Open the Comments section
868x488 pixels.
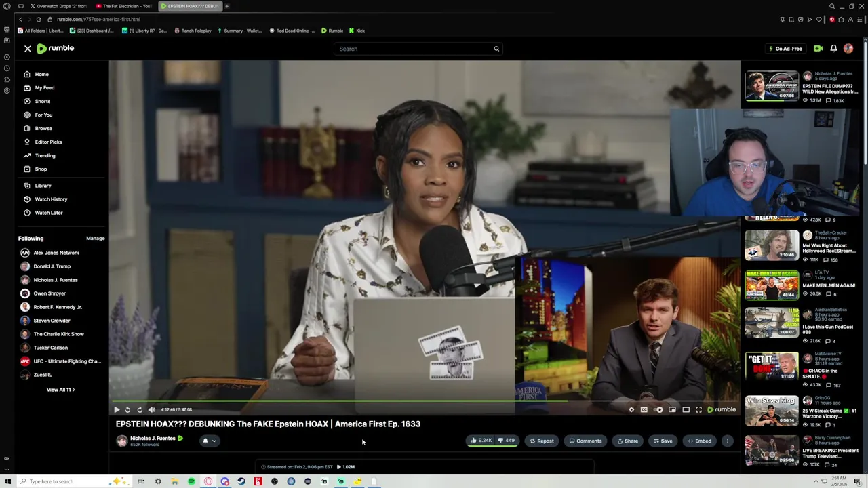[x=585, y=441]
